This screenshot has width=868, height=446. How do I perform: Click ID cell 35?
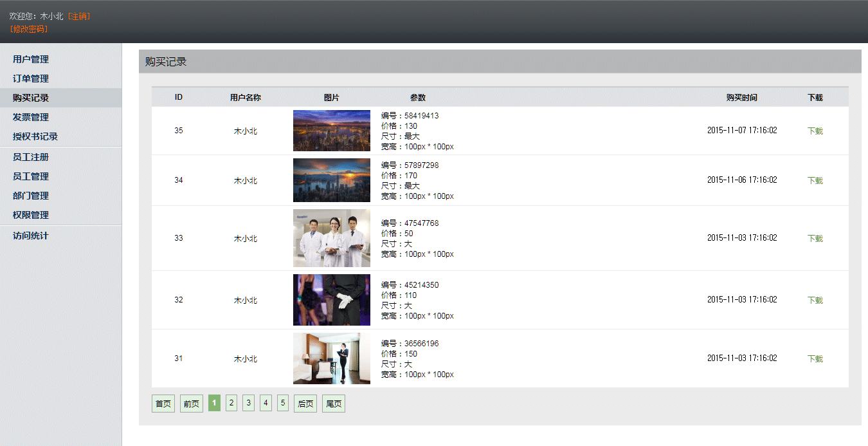click(x=179, y=131)
